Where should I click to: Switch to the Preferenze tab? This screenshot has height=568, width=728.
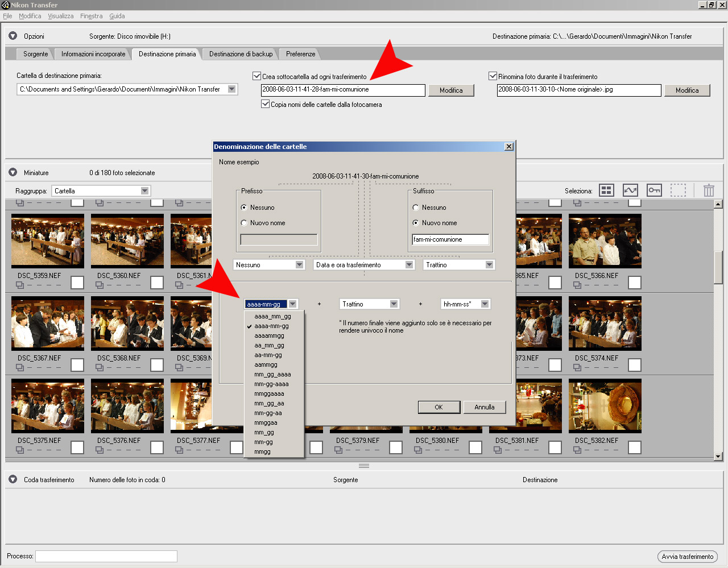[x=300, y=54]
